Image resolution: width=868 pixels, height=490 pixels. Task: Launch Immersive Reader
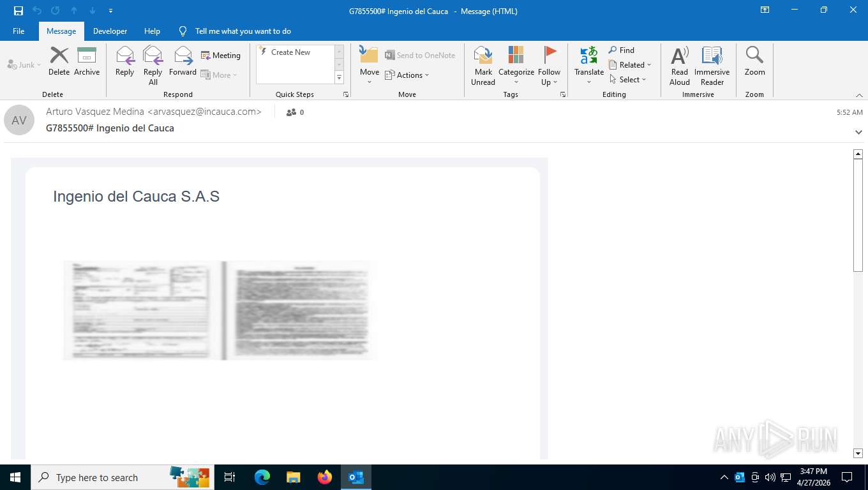click(x=712, y=65)
